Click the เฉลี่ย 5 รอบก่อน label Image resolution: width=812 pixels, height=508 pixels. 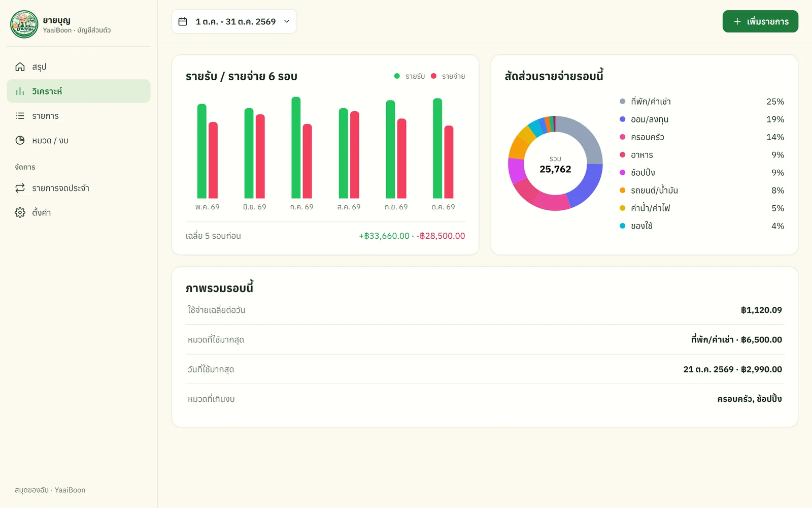213,236
